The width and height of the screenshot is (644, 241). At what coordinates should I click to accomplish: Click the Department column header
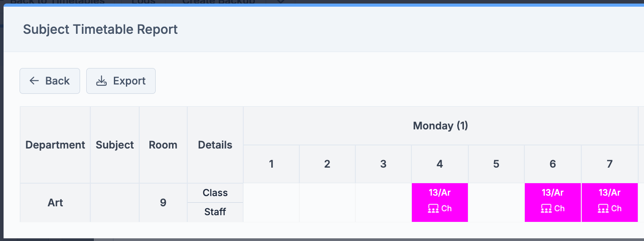[55, 145]
